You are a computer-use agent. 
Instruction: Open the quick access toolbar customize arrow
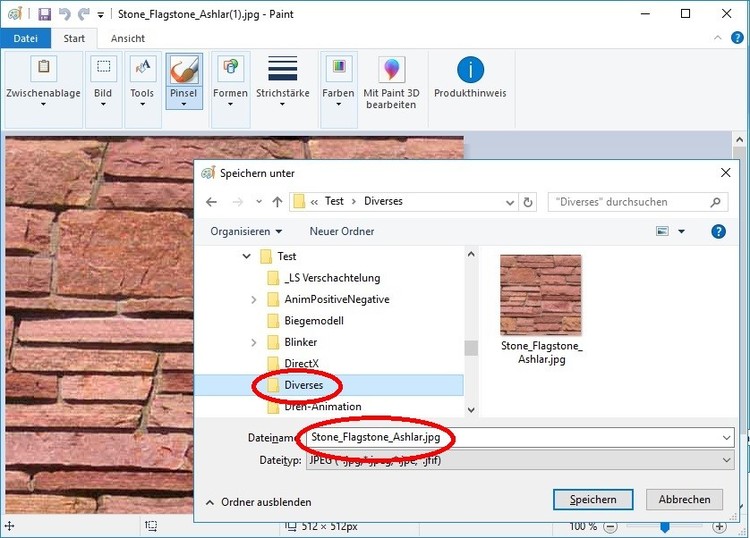pos(100,15)
